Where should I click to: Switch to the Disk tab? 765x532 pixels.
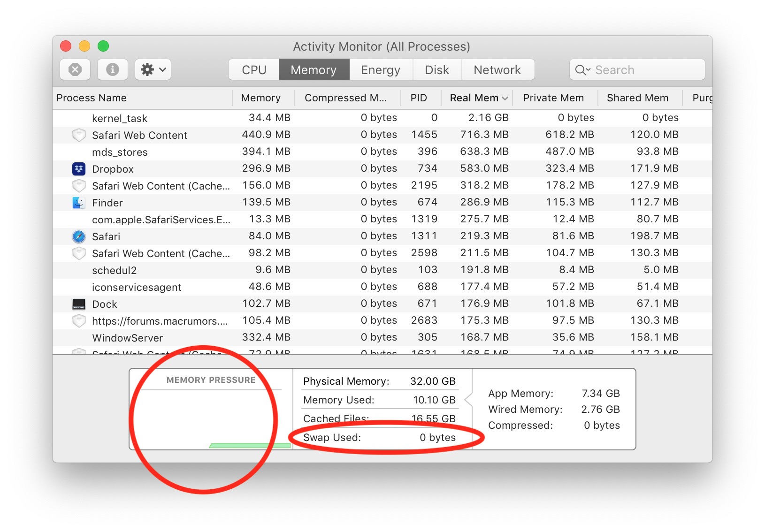coord(437,70)
